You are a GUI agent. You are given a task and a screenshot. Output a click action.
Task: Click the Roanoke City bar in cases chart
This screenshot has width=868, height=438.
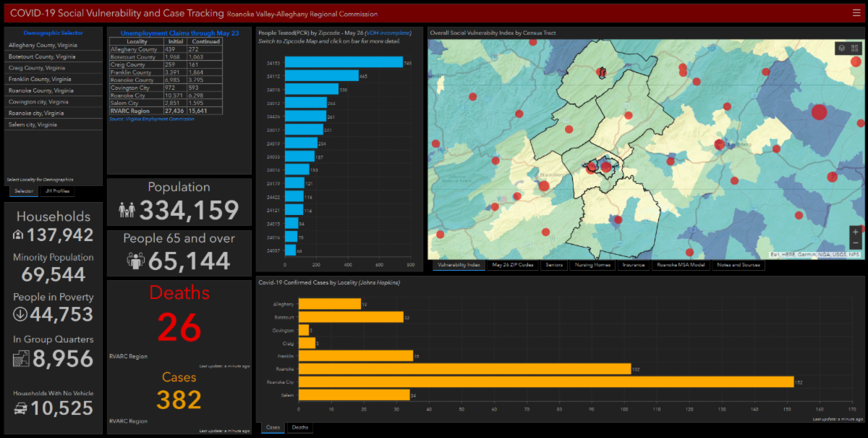[545, 382]
